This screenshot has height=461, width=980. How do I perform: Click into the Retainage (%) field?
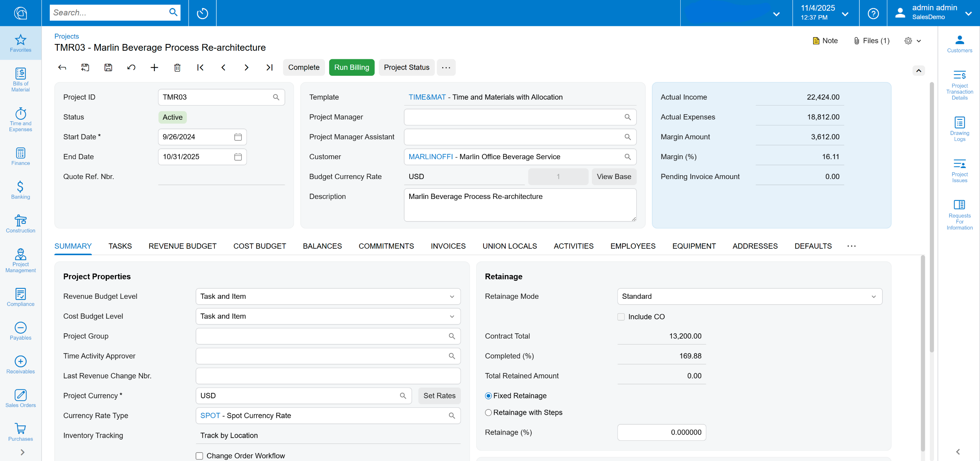click(x=661, y=432)
